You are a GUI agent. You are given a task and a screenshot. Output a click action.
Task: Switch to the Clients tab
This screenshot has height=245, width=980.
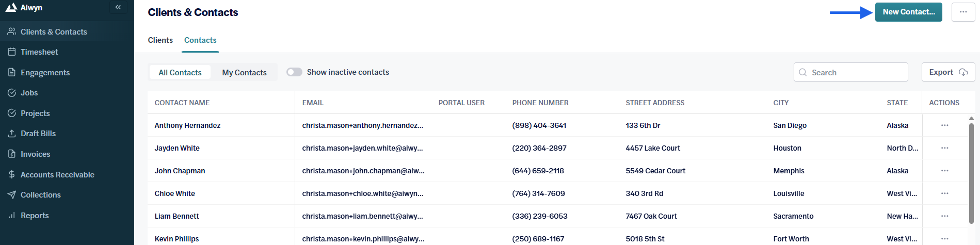click(x=160, y=40)
